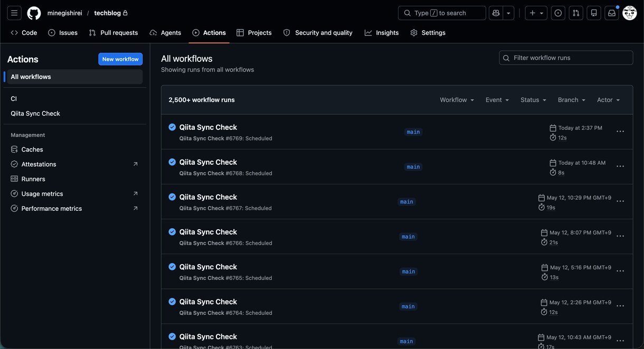The width and height of the screenshot is (644, 349).
Task: Open the notifications inbox icon
Action: [x=612, y=13]
